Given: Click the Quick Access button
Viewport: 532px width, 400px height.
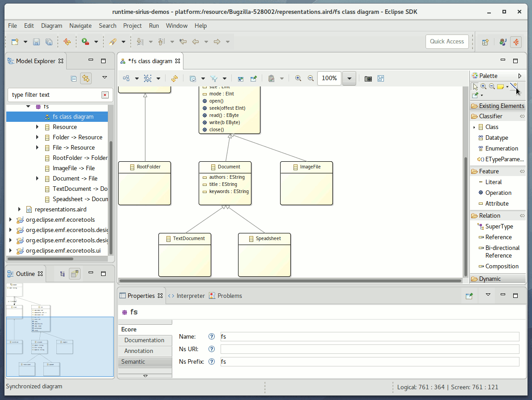Looking at the screenshot, I should 447,41.
